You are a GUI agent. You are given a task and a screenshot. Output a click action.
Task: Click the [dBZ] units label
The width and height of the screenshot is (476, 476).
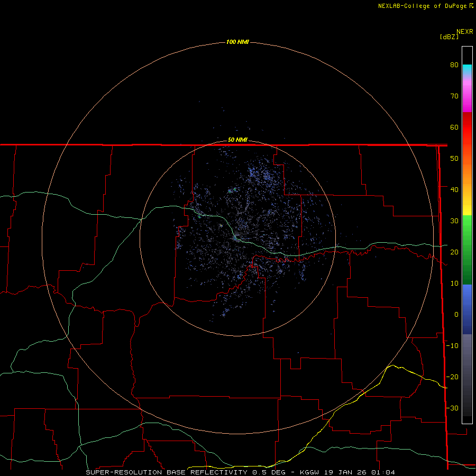click(449, 37)
